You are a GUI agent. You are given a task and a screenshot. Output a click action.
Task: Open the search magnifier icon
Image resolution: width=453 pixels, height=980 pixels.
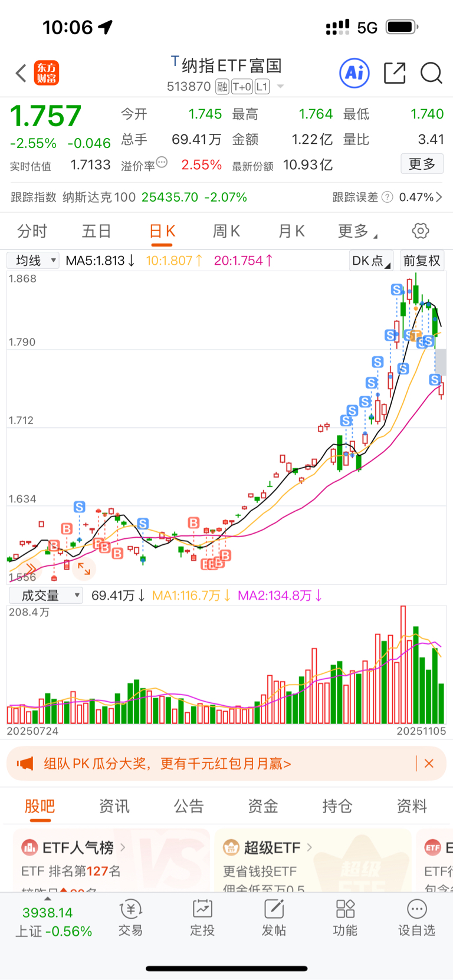click(x=431, y=73)
